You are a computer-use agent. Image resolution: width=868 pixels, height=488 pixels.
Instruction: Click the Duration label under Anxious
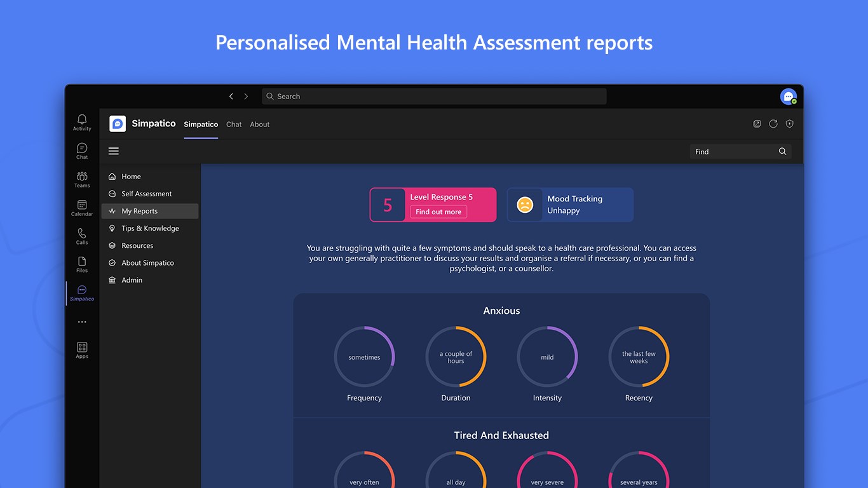point(456,398)
